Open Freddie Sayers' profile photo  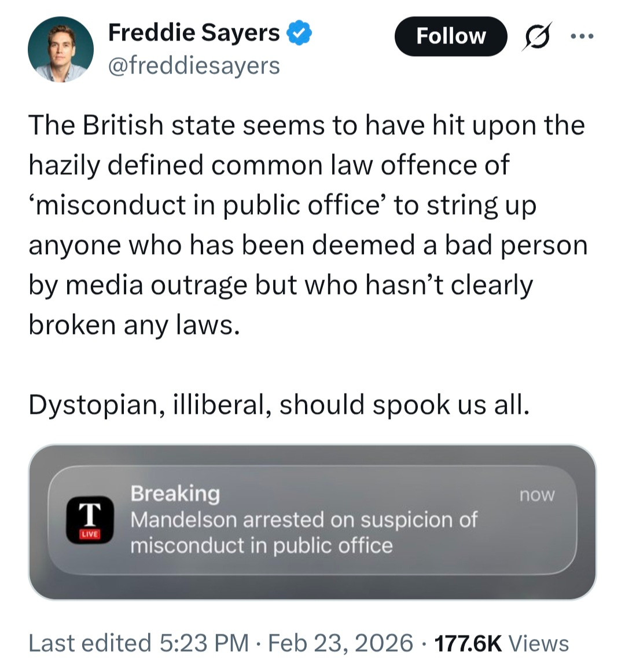click(x=61, y=50)
